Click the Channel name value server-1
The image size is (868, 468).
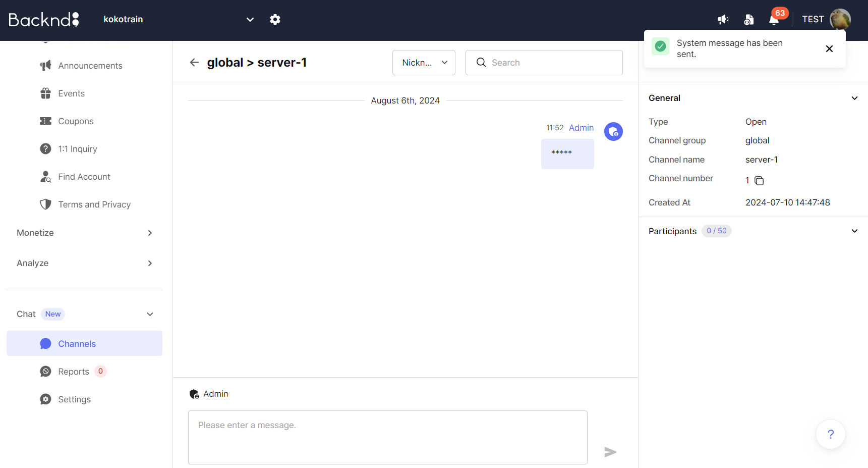761,160
